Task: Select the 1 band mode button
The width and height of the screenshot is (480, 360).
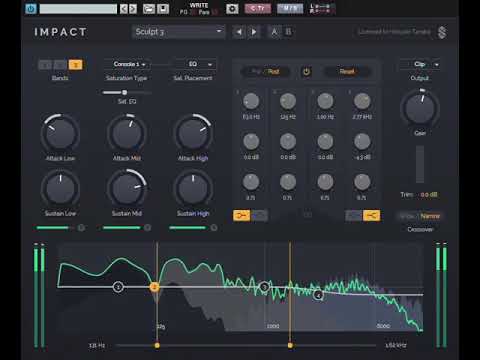Action: (x=45, y=65)
